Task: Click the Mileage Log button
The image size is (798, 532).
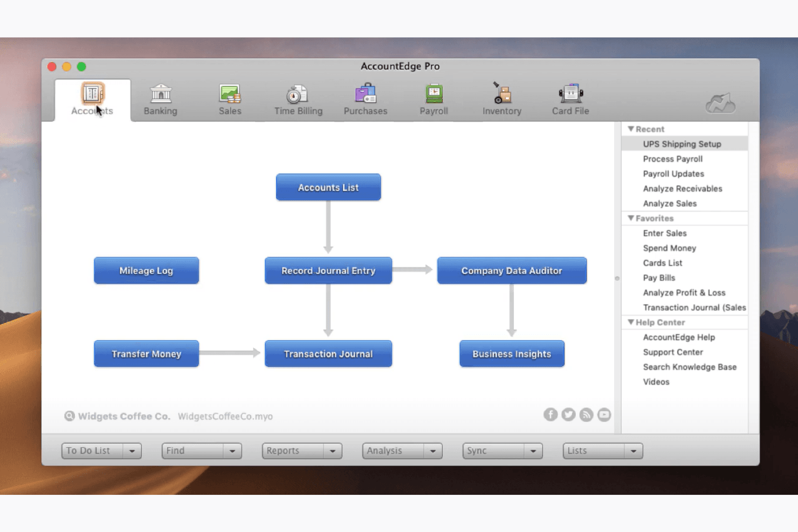Action: click(x=146, y=270)
